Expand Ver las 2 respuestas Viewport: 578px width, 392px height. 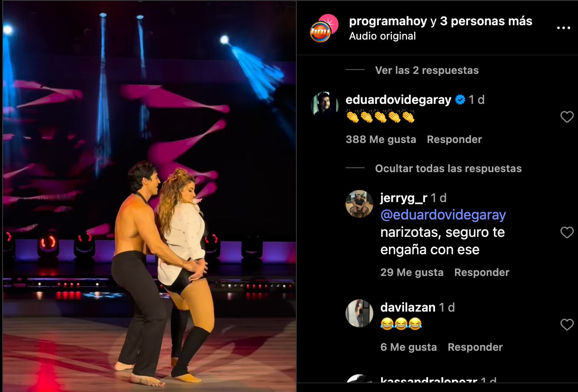427,70
